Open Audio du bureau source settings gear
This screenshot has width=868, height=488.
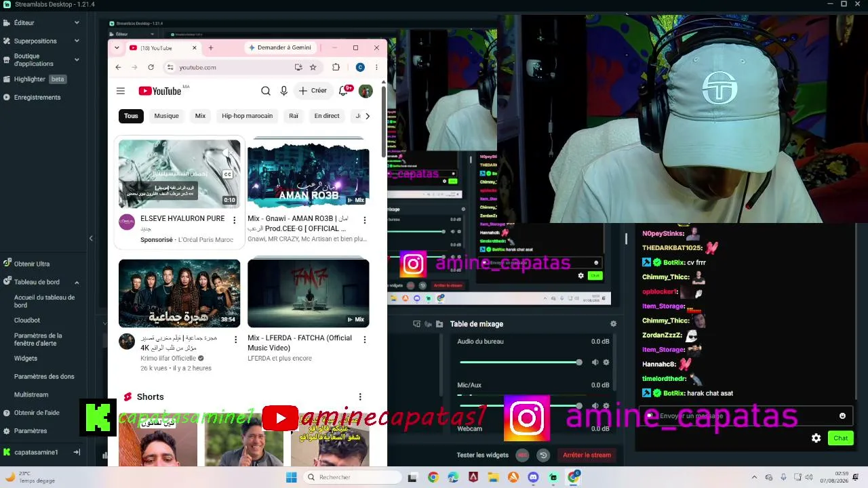coord(606,362)
